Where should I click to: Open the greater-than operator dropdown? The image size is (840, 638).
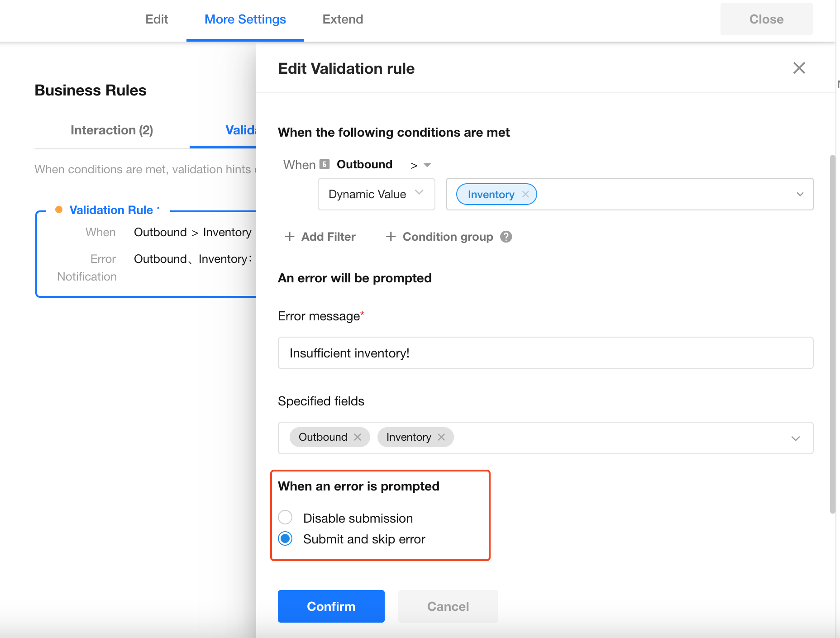(421, 165)
